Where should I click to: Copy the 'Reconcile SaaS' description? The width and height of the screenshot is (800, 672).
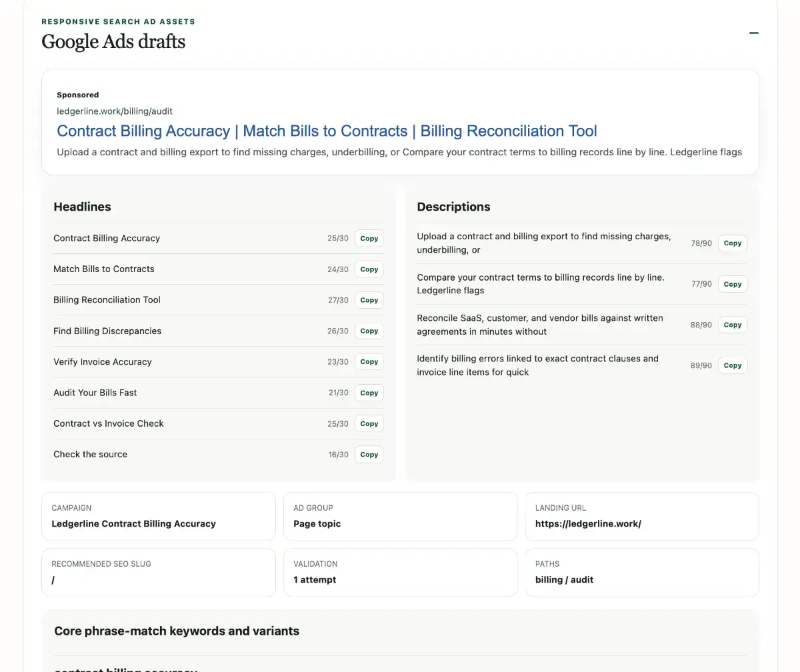coord(733,325)
